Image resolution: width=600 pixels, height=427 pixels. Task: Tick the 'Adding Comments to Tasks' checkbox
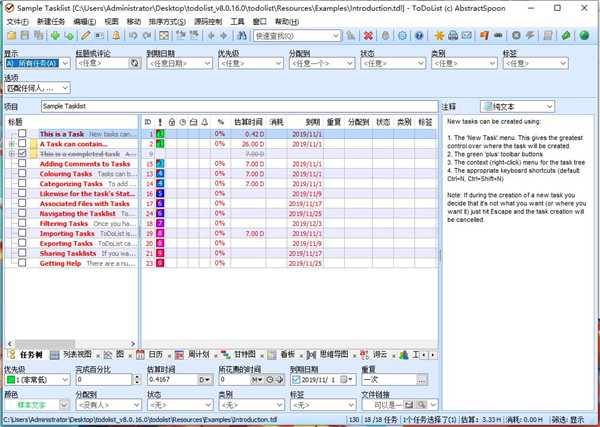pos(22,164)
